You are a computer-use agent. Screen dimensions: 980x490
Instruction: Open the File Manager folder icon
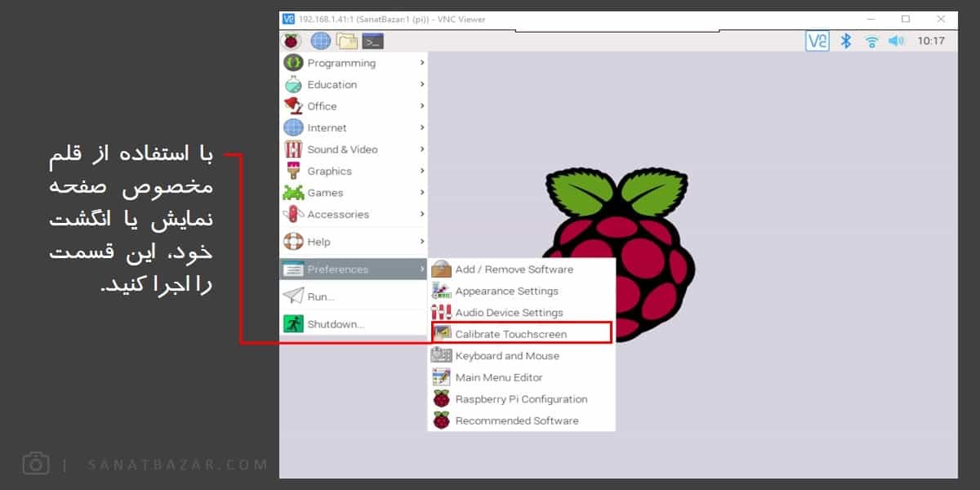pyautogui.click(x=347, y=41)
